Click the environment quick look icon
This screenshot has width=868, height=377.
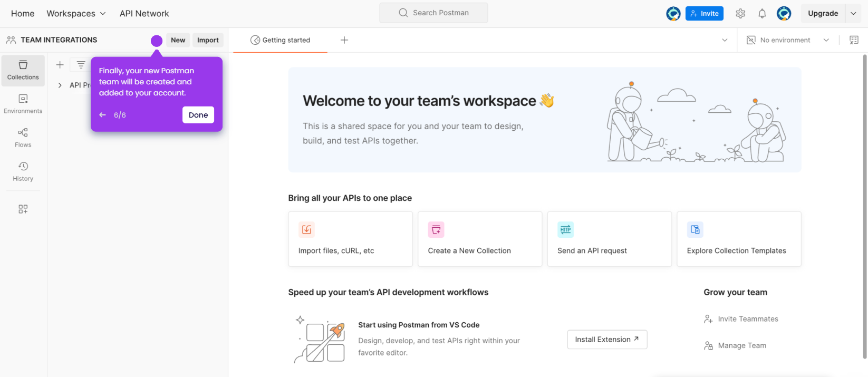(854, 40)
